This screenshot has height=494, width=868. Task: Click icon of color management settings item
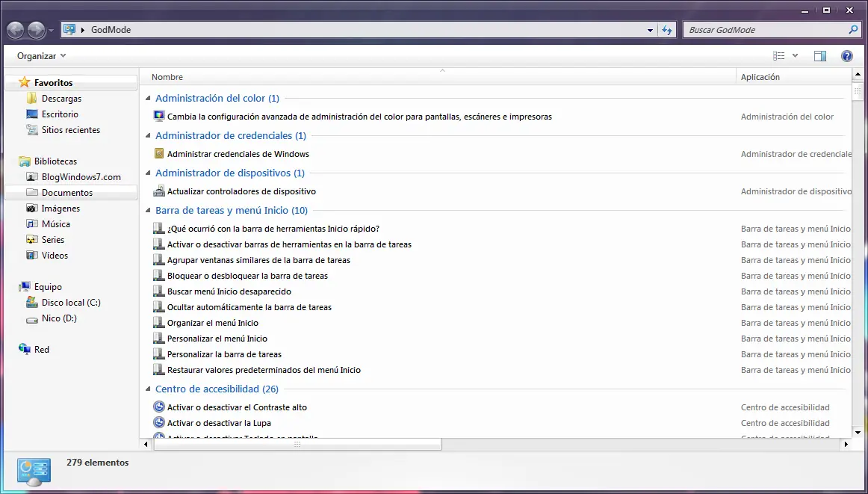tap(159, 117)
